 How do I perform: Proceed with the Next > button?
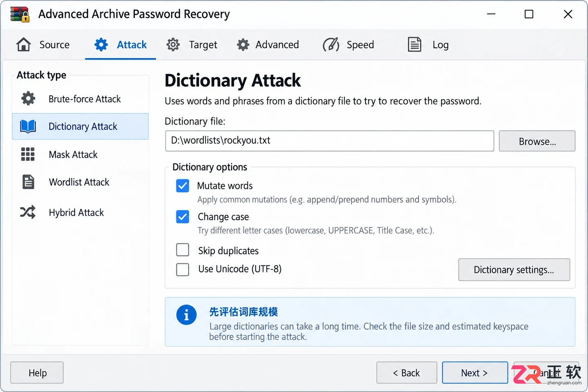(475, 373)
